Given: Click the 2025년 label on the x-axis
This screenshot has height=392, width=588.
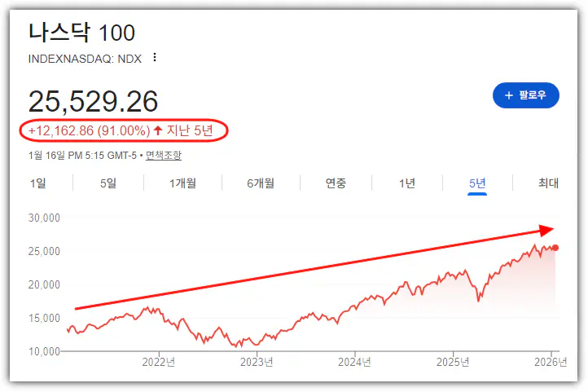Looking at the screenshot, I should click(x=454, y=362).
